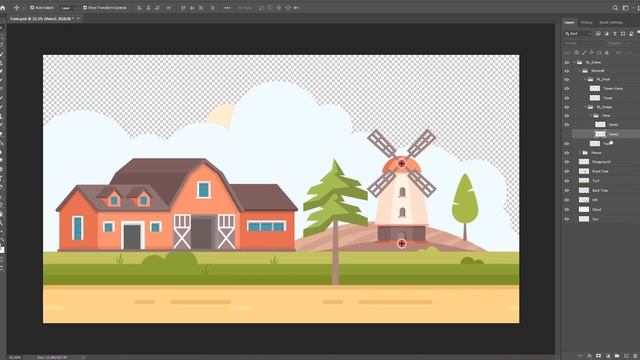The width and height of the screenshot is (640, 360).
Task: Click create new group folder icon
Action: pyautogui.click(x=617, y=356)
